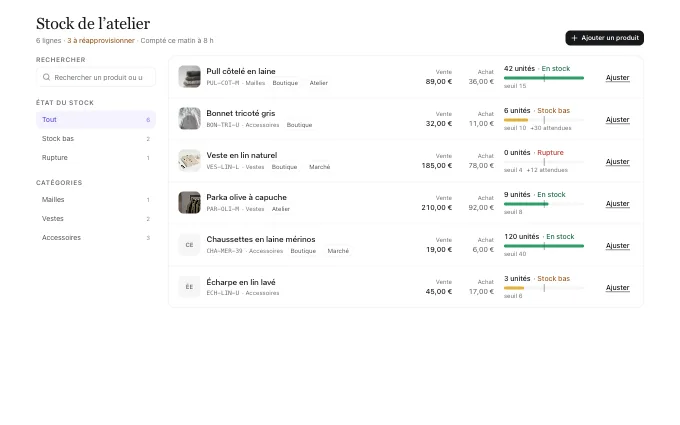Click the Stock de l'atelier heading
Screen dimensions: 680x425
(x=93, y=23)
